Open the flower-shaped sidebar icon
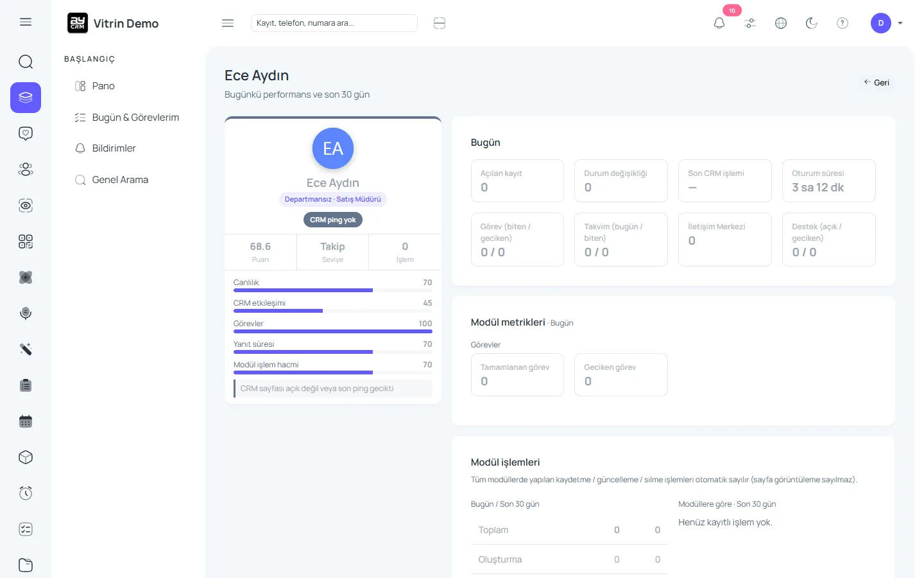Screen dimensions: 924x578 [26, 277]
